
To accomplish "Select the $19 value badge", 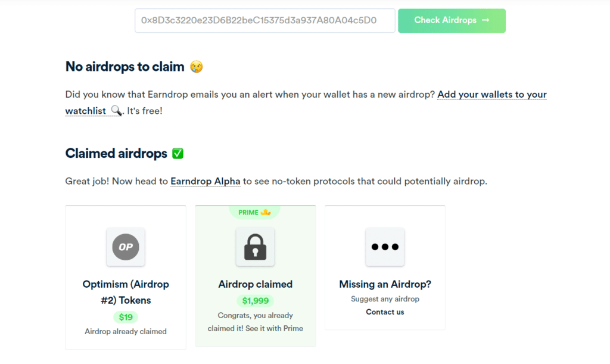I will 126,317.
